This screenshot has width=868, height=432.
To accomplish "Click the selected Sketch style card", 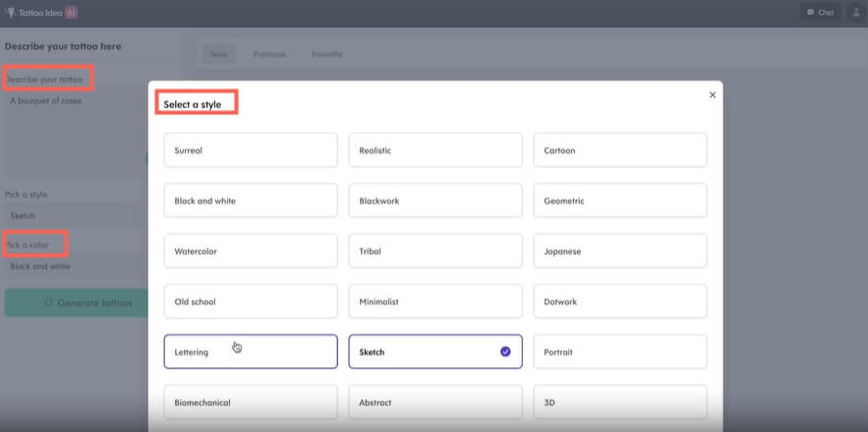I will click(435, 351).
